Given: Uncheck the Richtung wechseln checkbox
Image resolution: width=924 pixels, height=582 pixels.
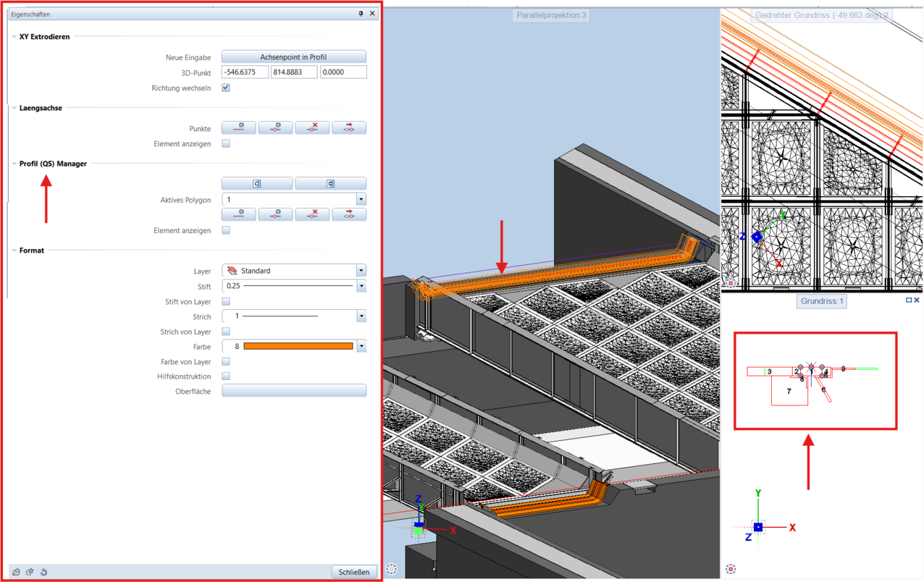Looking at the screenshot, I should coord(226,88).
